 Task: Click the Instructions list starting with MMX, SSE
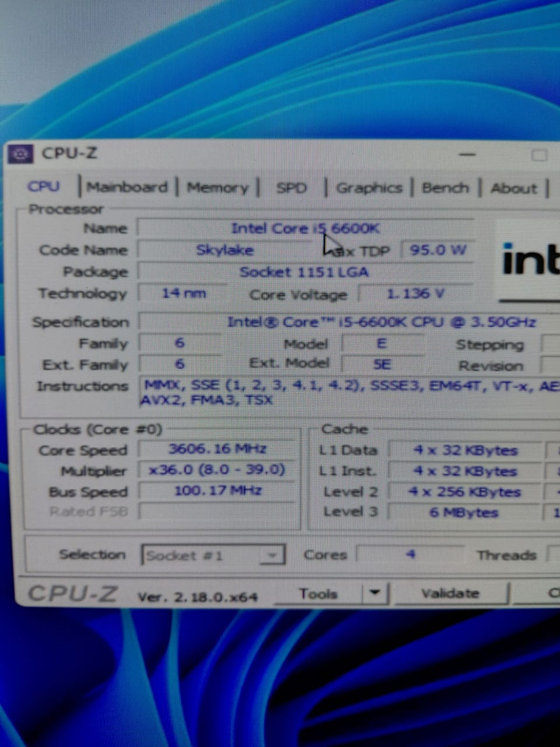(349, 393)
